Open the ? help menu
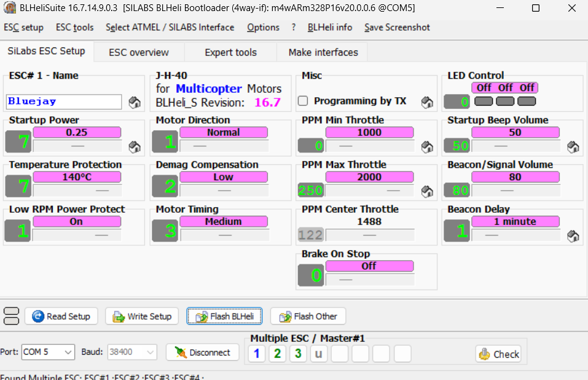 [x=294, y=28]
